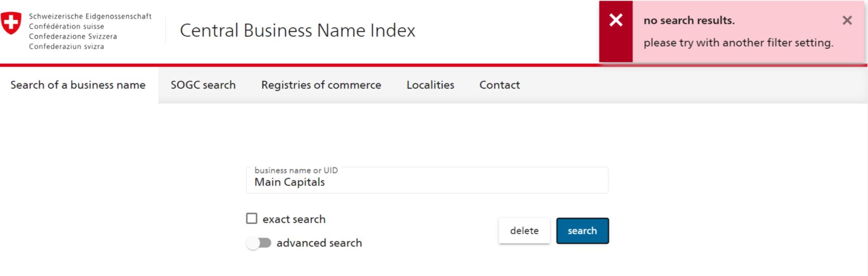
Task: Click the blue search button
Action: [x=583, y=231]
